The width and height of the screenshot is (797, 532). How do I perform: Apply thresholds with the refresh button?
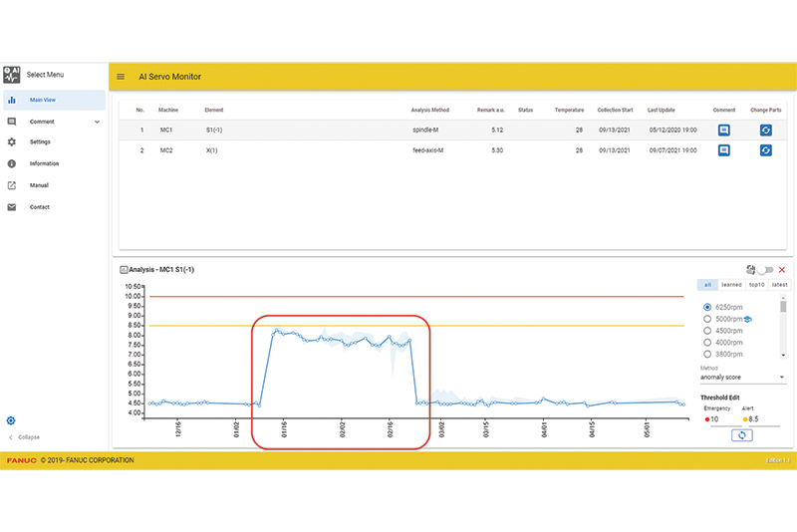point(741,435)
